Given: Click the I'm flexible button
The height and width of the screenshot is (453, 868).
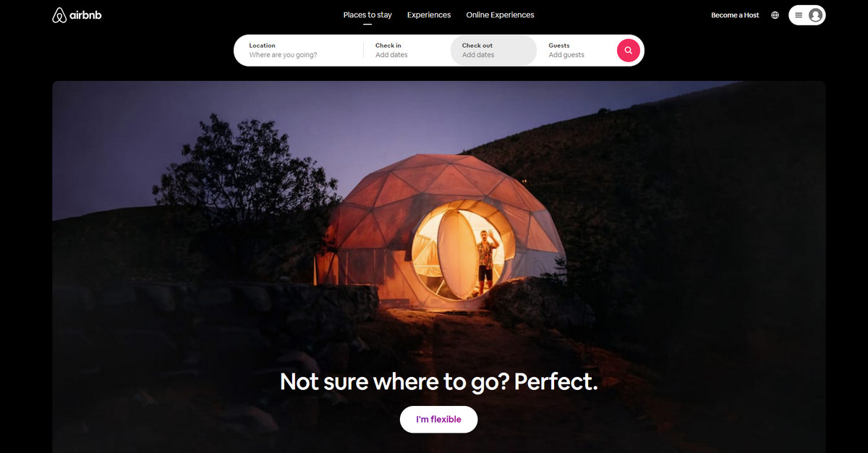Looking at the screenshot, I should 439,420.
